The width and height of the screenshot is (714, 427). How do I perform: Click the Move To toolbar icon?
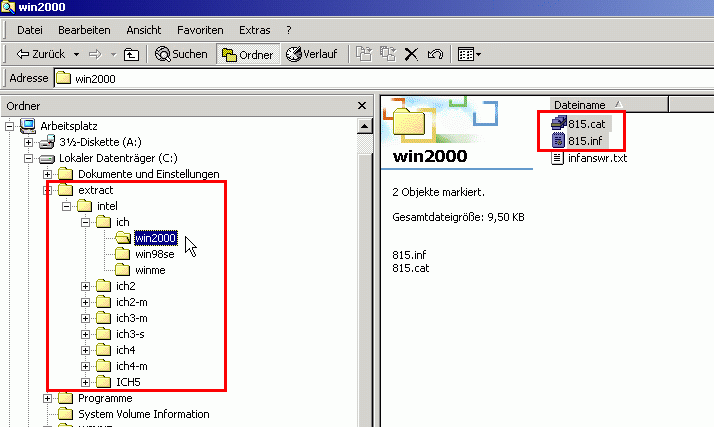point(363,54)
